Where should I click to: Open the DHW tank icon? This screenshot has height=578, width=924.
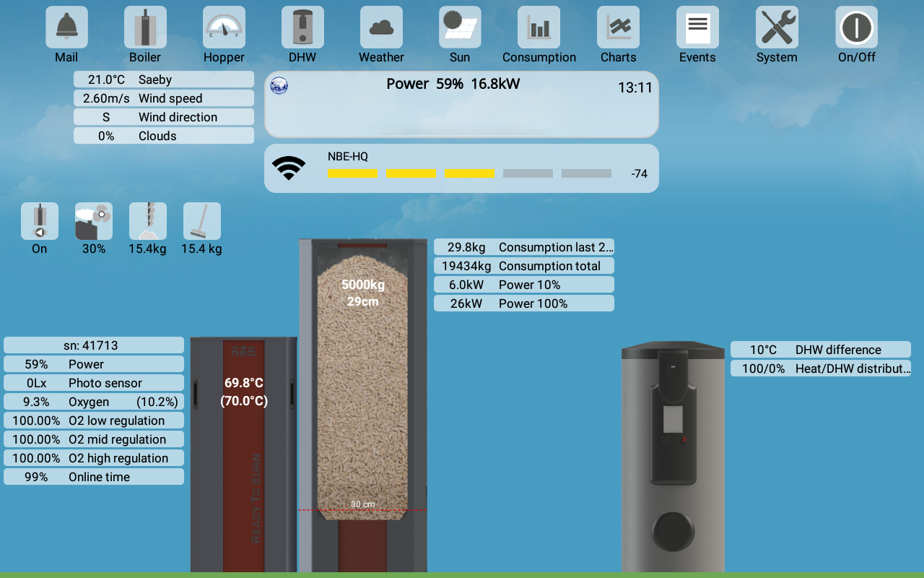pos(302,27)
